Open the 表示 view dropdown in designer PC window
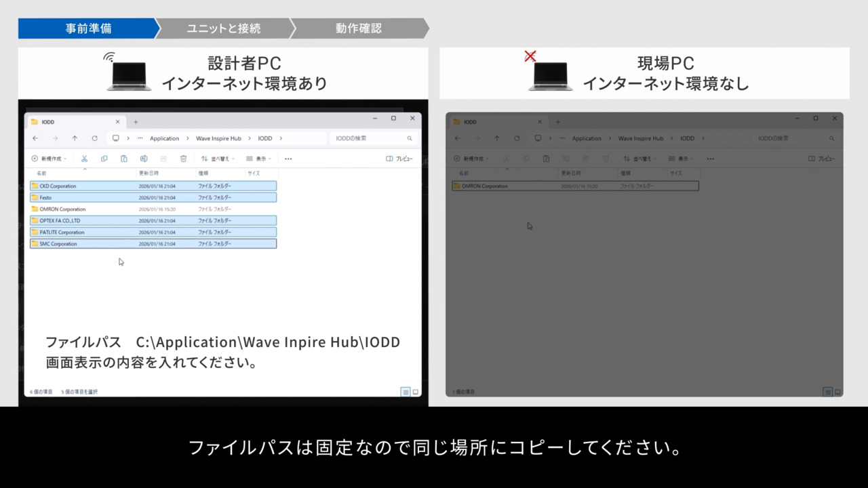 [258, 159]
